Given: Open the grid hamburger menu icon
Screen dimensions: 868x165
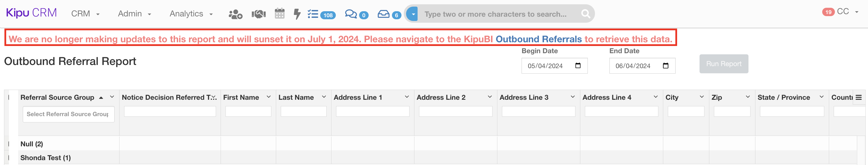Looking at the screenshot, I should (858, 97).
